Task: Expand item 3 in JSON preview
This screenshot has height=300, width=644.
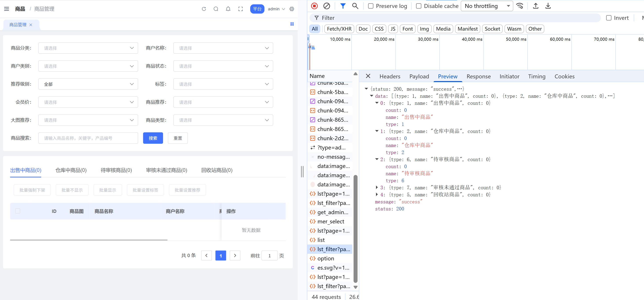Action: point(377,188)
